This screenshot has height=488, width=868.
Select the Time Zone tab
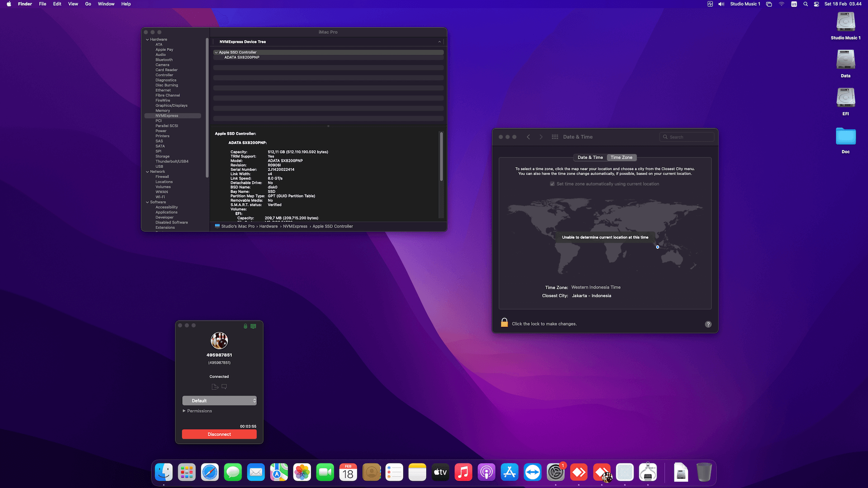tap(622, 158)
